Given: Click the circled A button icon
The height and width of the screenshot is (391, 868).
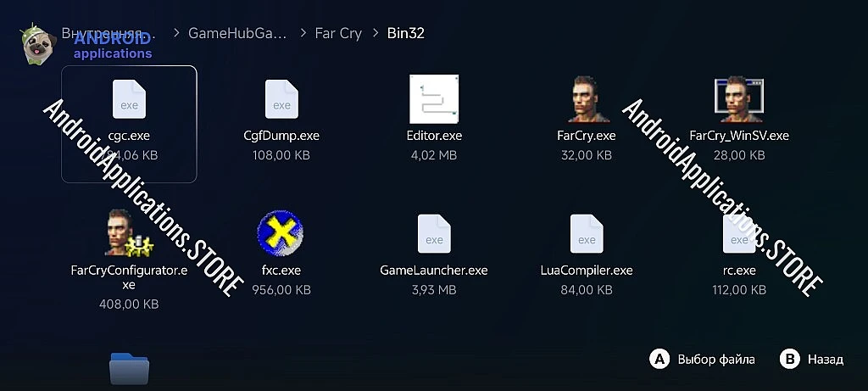Looking at the screenshot, I should [659, 359].
